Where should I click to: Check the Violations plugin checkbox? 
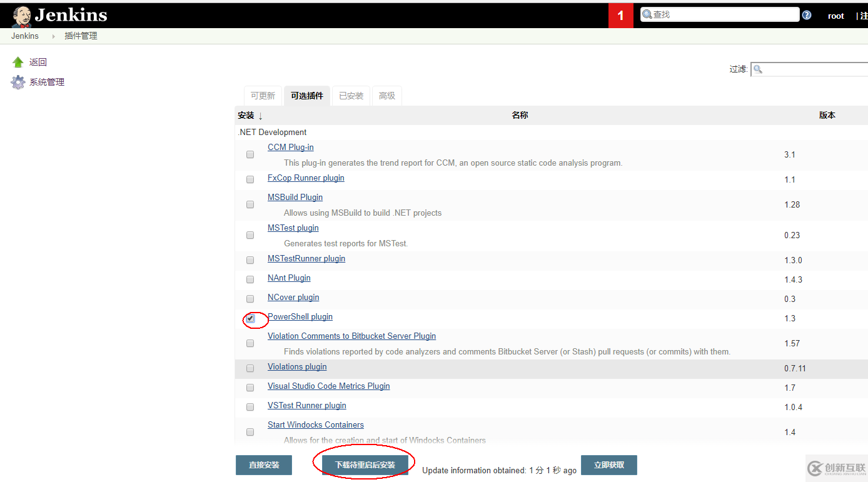click(x=250, y=368)
